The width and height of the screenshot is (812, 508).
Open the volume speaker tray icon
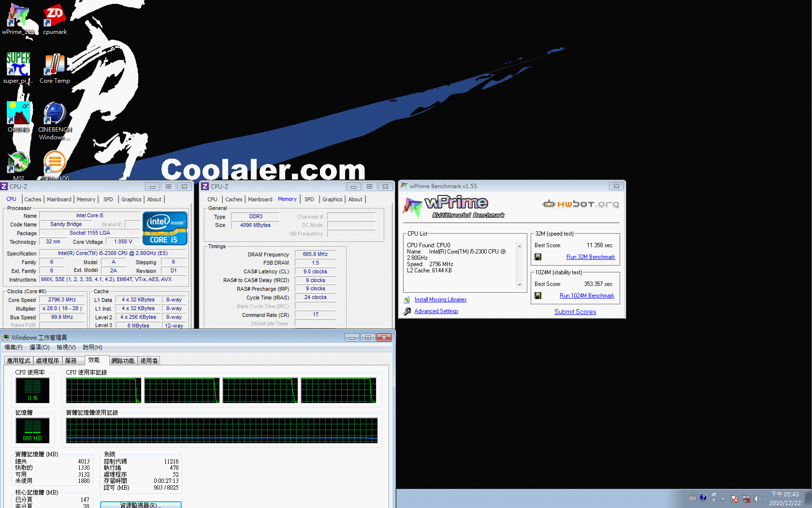tap(758, 498)
